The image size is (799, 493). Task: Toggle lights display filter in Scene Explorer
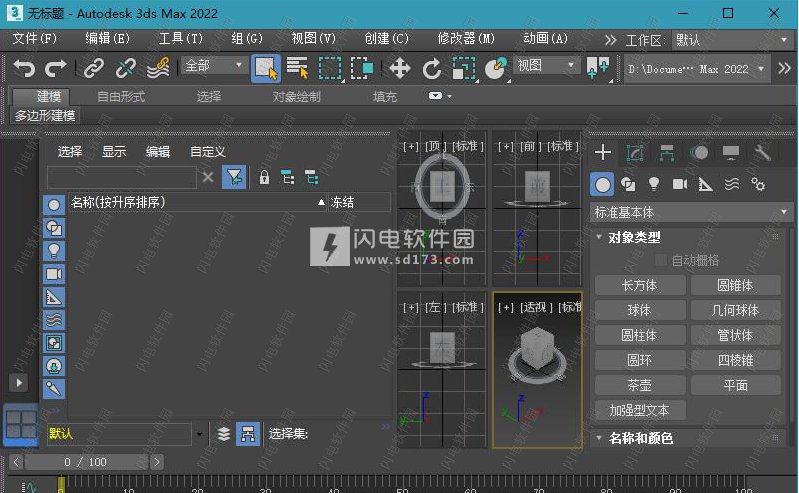pyautogui.click(x=54, y=251)
